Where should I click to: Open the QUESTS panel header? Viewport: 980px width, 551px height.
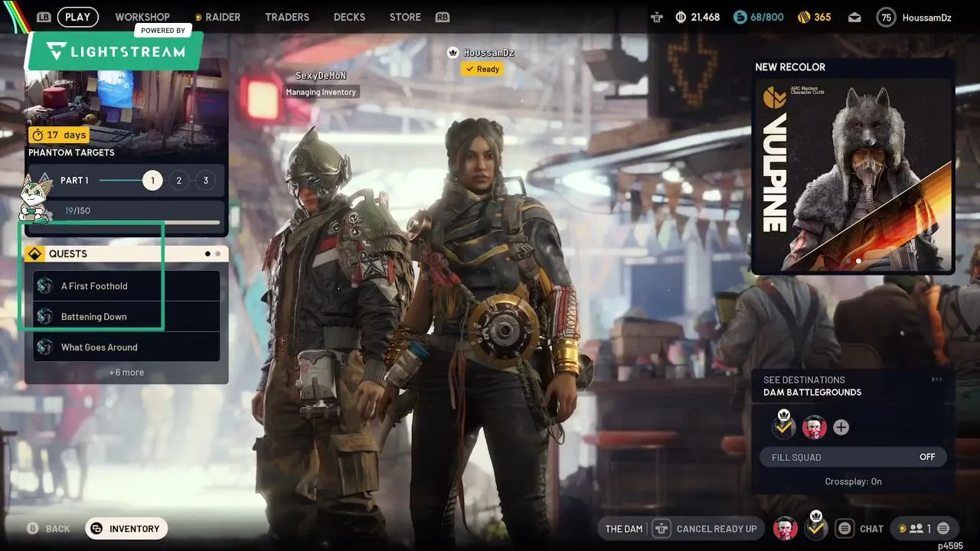126,254
